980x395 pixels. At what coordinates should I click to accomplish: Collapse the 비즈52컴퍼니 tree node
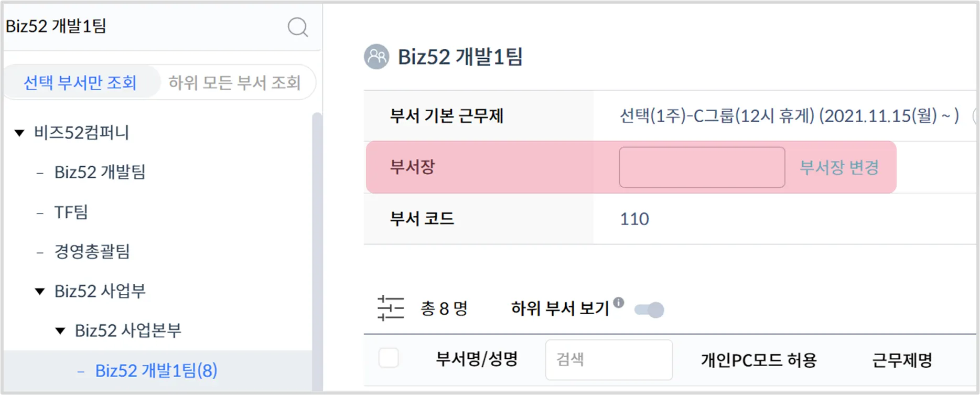pos(19,133)
